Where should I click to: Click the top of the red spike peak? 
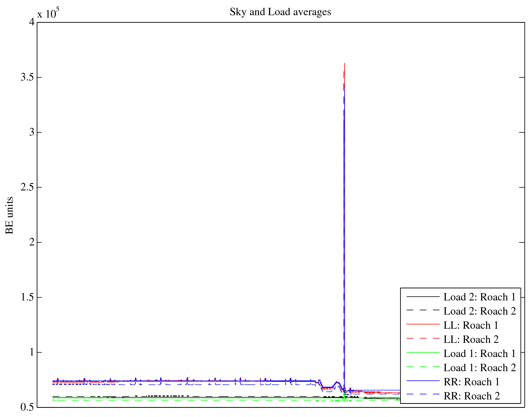pyautogui.click(x=344, y=64)
